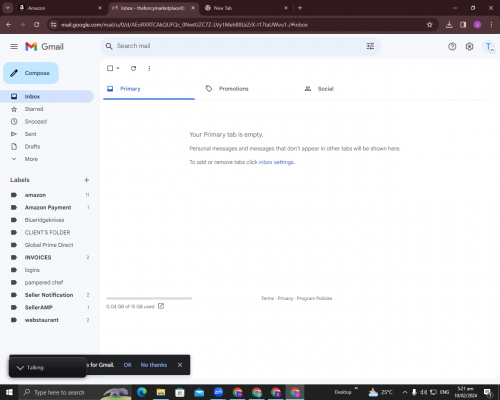Click the search magnifier icon
Image resolution: width=500 pixels, height=400 pixels.
109,46
